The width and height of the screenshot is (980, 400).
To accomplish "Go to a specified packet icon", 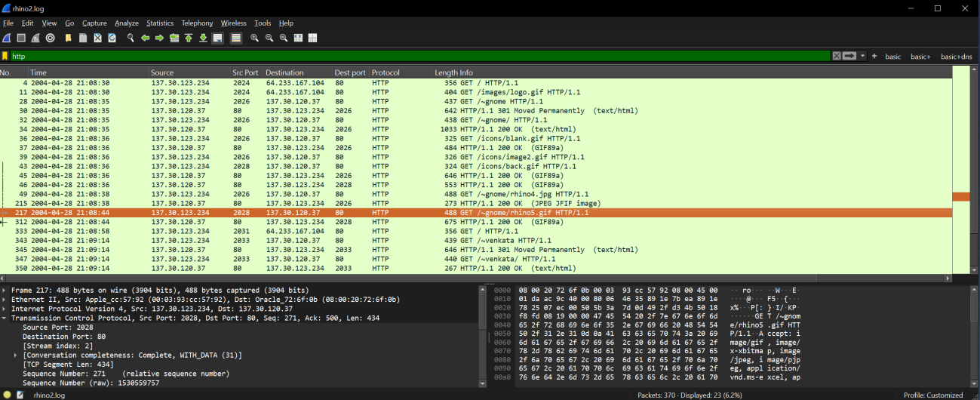I will point(174,38).
